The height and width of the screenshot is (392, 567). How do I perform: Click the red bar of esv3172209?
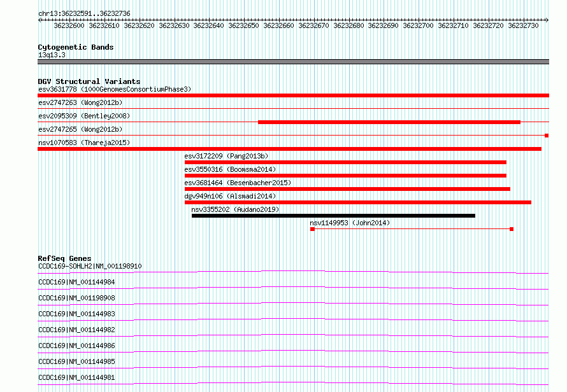click(x=345, y=162)
